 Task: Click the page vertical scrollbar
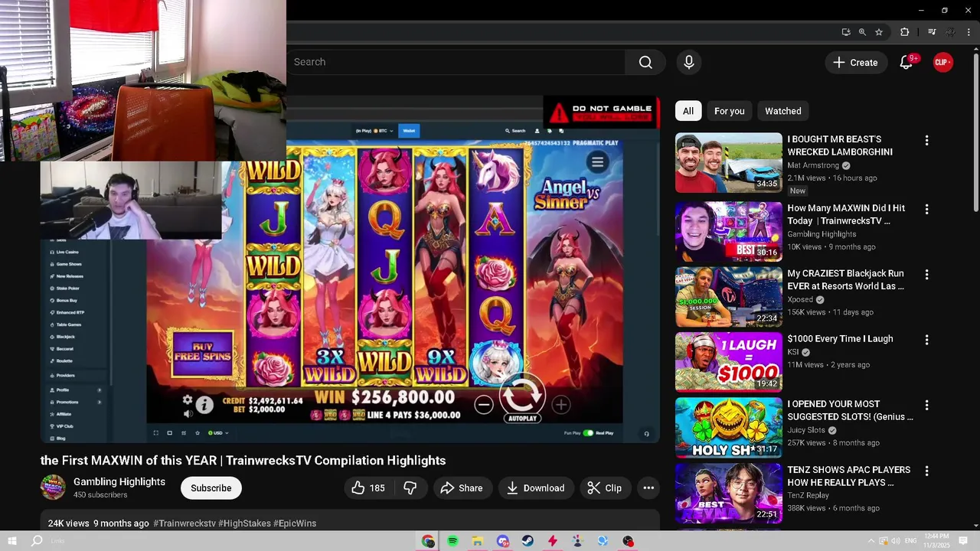(975, 134)
